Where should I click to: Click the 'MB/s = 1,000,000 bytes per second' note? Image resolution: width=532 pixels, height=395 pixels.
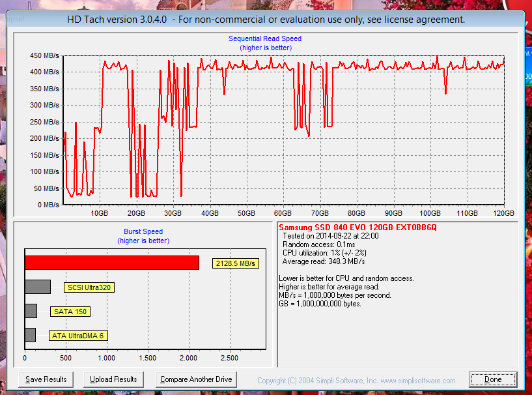(335, 295)
